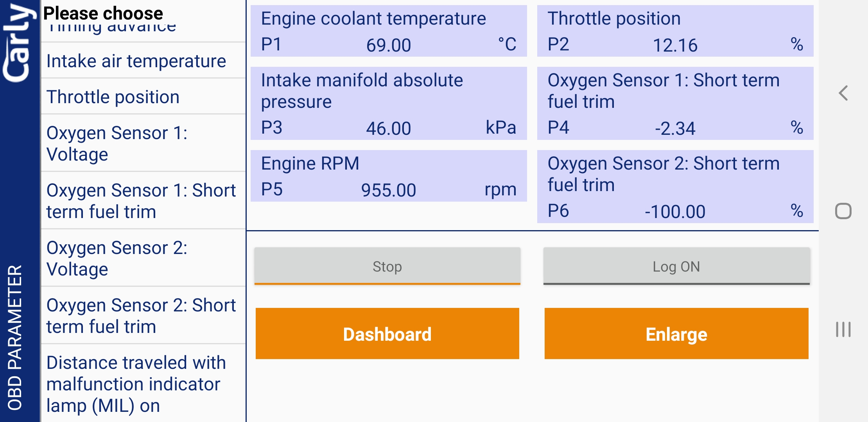Screen dimensions: 868x422
Task: Tap the Throttle position P2 tile
Action: 675,31
